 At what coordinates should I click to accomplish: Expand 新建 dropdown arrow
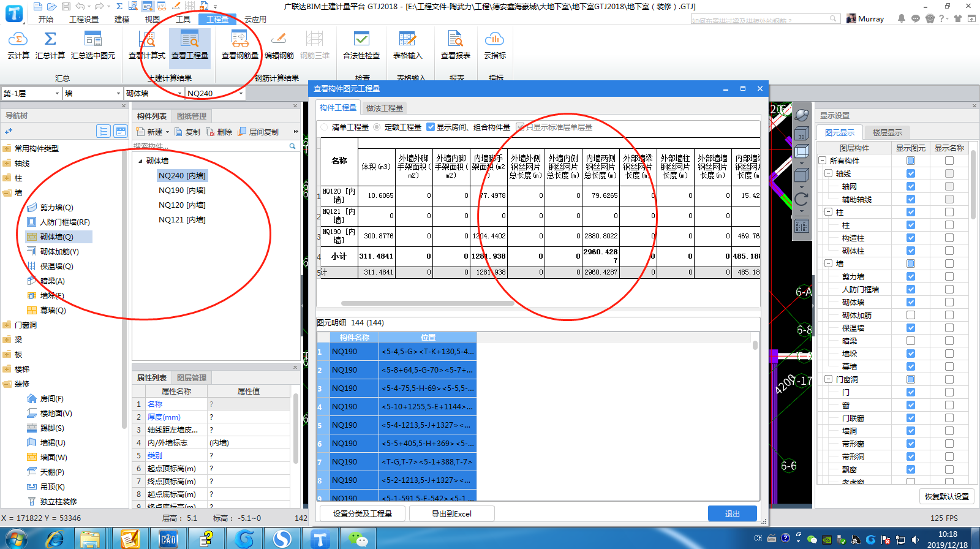tap(167, 132)
